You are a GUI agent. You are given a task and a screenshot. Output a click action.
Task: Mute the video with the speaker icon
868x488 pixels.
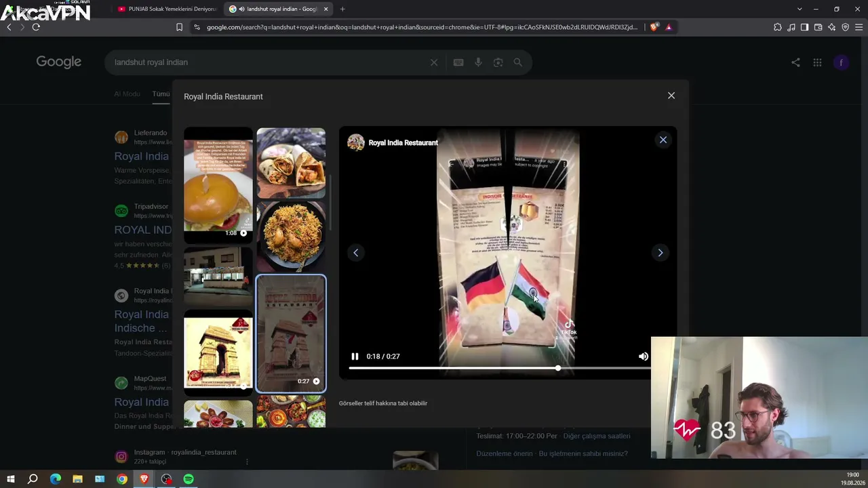click(x=644, y=357)
